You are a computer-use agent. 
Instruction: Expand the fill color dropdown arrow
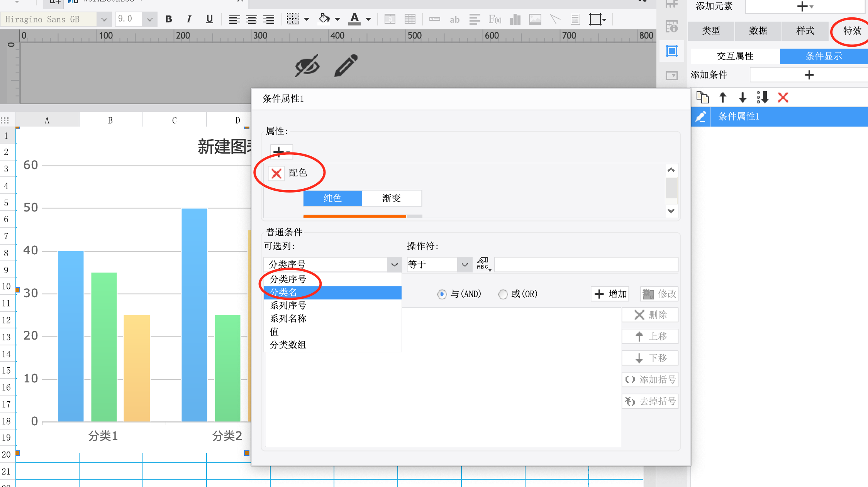(337, 19)
